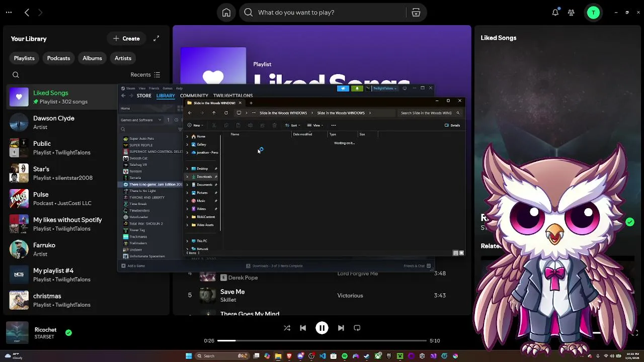The image size is (644, 362).
Task: Open the Windows Start menu
Action: 189,356
